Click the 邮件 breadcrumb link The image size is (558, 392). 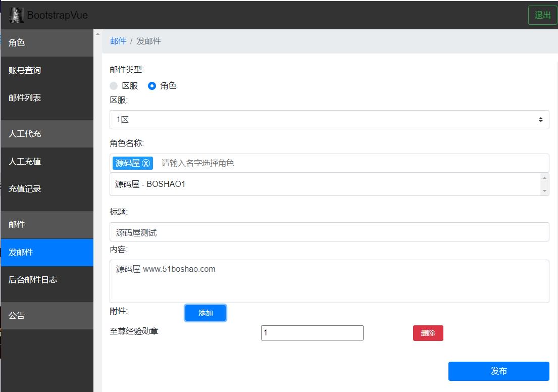click(118, 41)
